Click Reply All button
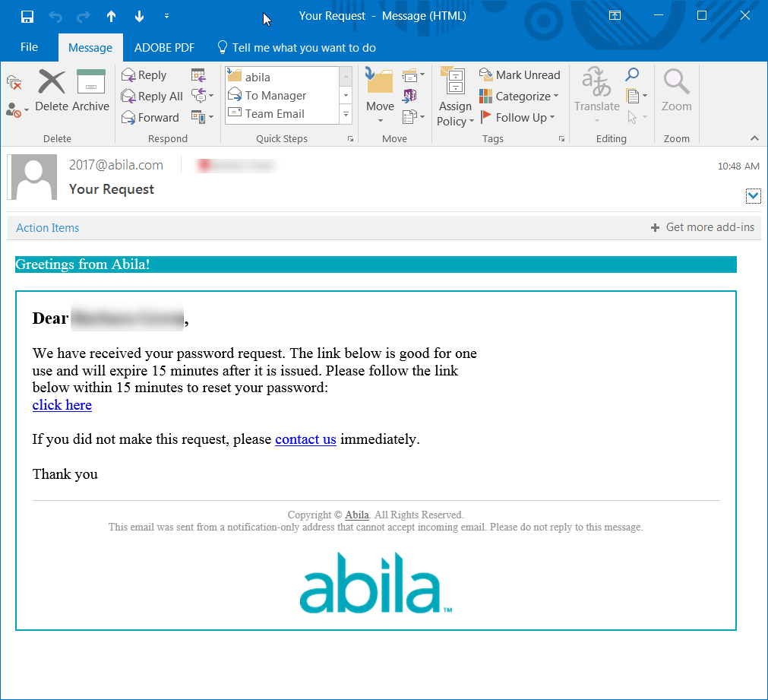 (x=152, y=96)
